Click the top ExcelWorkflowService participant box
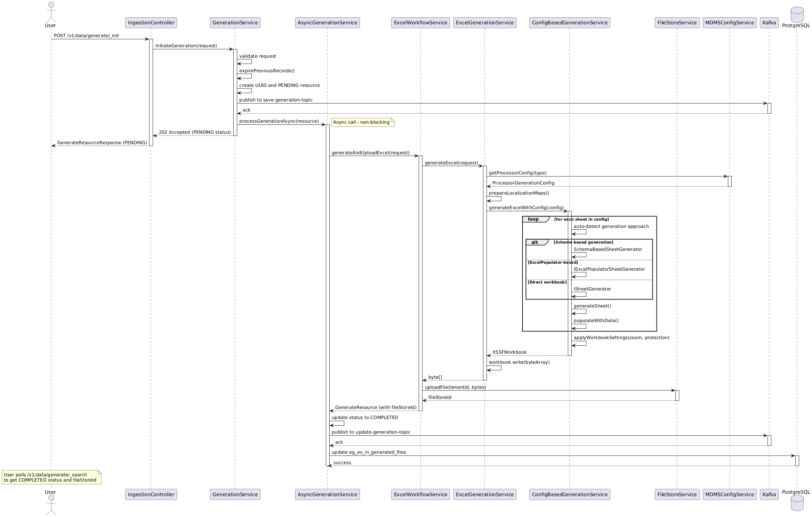Viewport: 812px width, 517px height. click(x=420, y=23)
